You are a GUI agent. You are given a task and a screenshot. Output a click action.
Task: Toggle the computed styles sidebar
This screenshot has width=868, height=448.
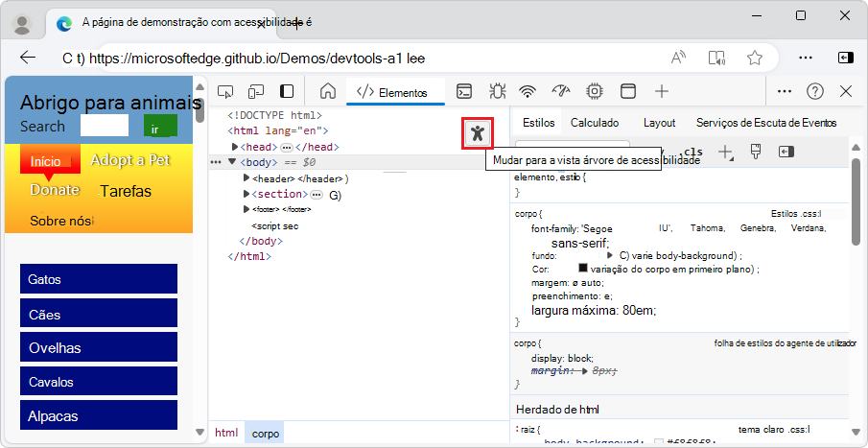click(x=786, y=152)
